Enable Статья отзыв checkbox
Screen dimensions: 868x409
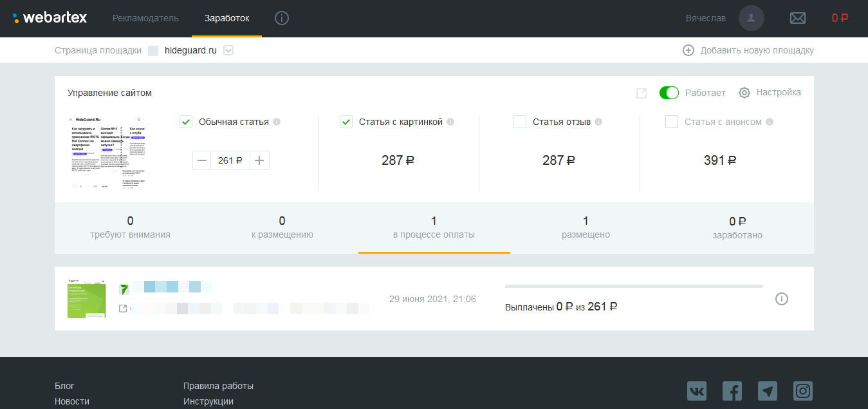click(520, 122)
